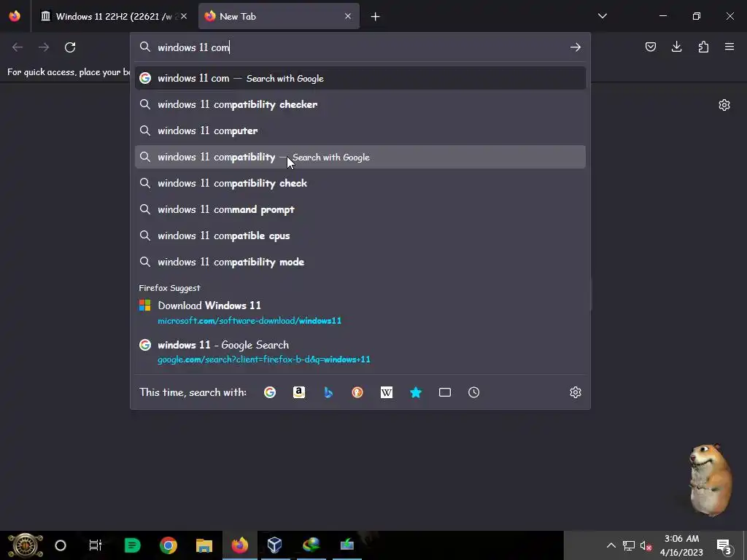The image size is (747, 560).
Task: Go forward with the forward arrow
Action: (x=44, y=47)
